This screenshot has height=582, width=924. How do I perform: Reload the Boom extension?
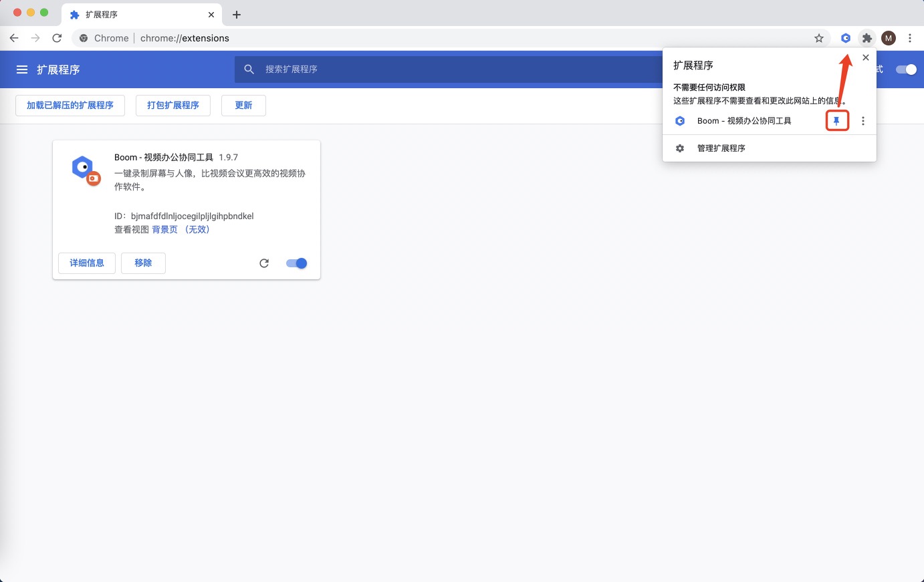[263, 263]
